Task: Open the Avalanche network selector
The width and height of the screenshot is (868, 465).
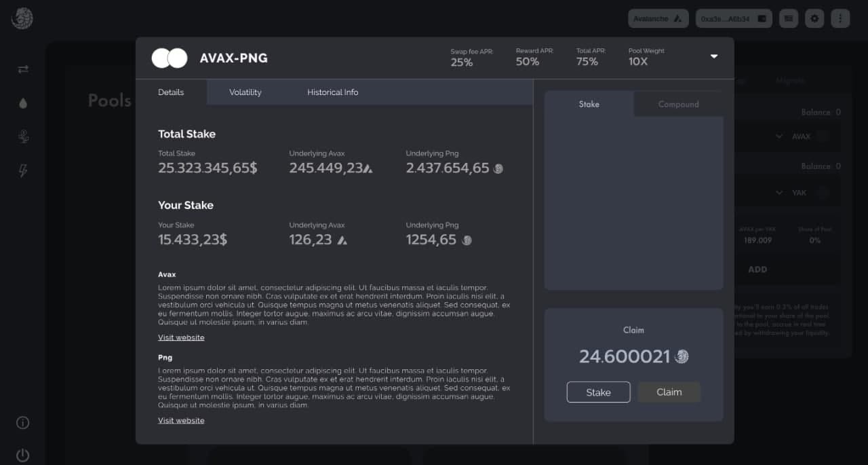Action: [658, 18]
